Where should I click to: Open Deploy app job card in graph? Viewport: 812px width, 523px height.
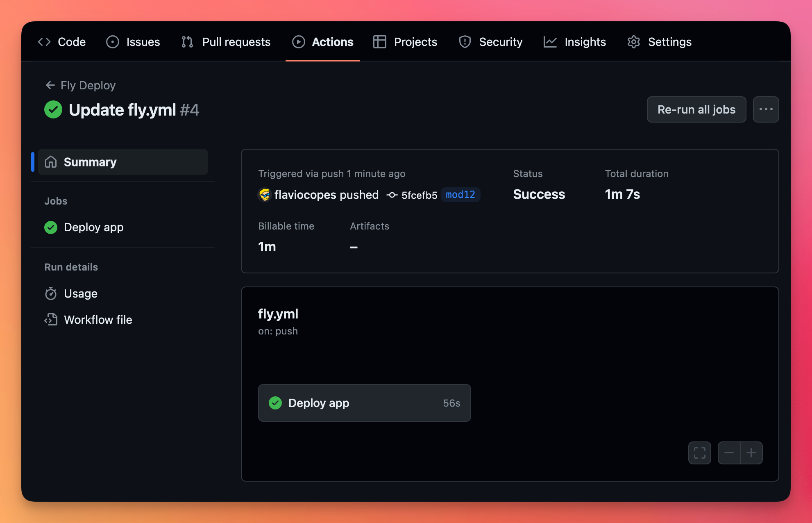[364, 403]
